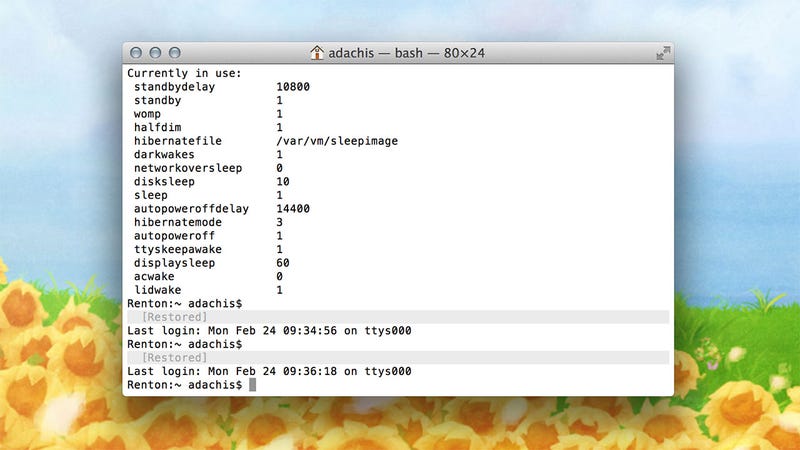Click the disksleep value 10

[x=283, y=182]
